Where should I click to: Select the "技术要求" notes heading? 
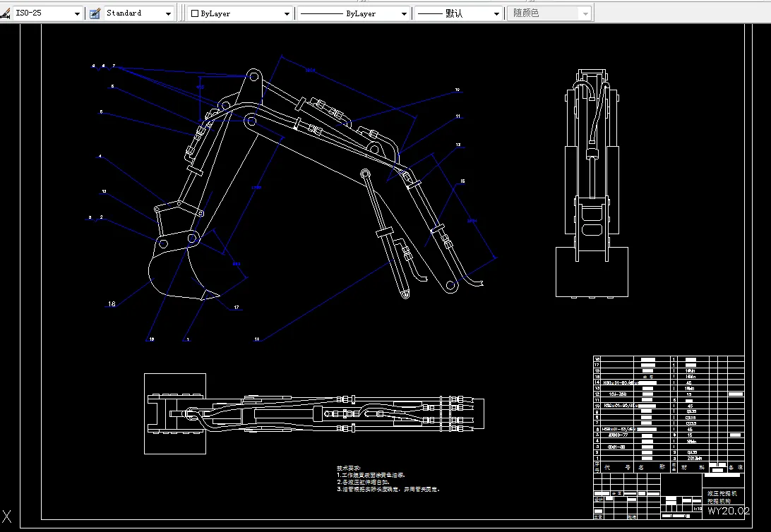click(349, 468)
